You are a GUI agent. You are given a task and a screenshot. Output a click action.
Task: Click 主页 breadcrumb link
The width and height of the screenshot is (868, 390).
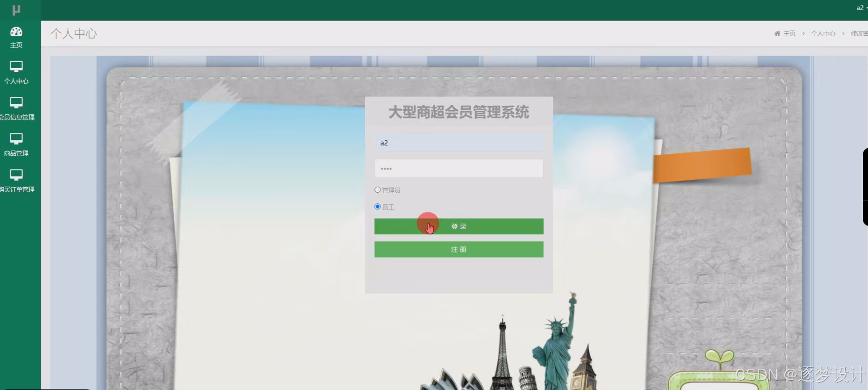coord(789,33)
